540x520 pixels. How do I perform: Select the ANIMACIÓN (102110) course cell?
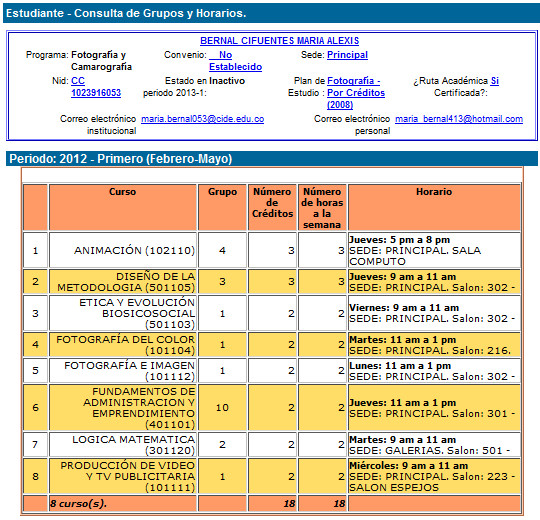tap(123, 250)
